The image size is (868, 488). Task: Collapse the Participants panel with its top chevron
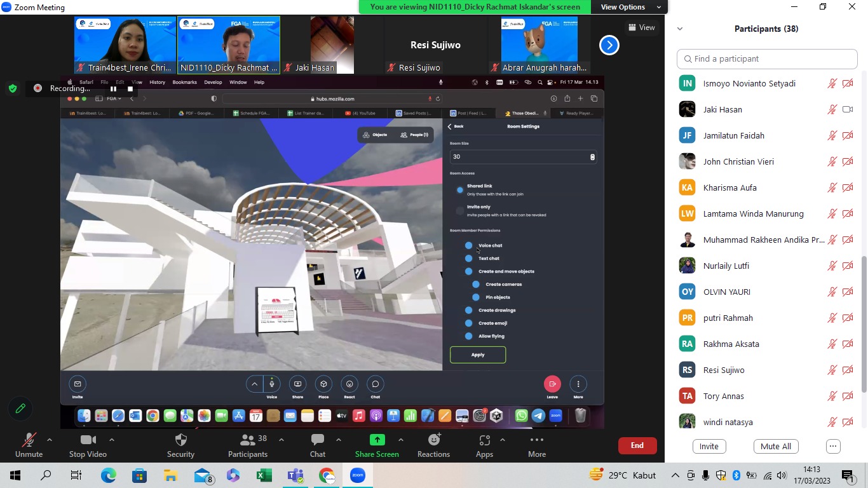point(679,28)
